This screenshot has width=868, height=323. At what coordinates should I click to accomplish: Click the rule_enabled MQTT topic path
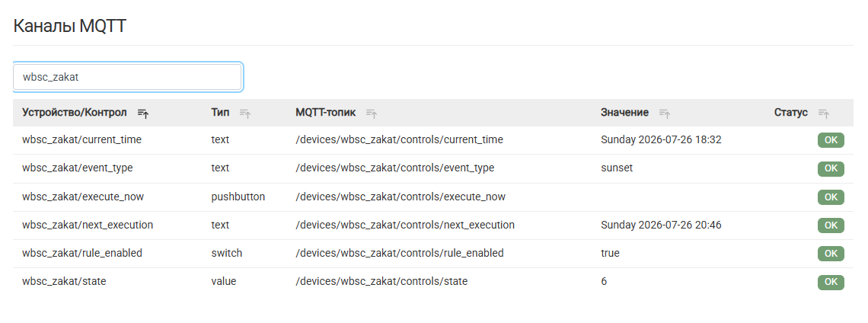400,253
